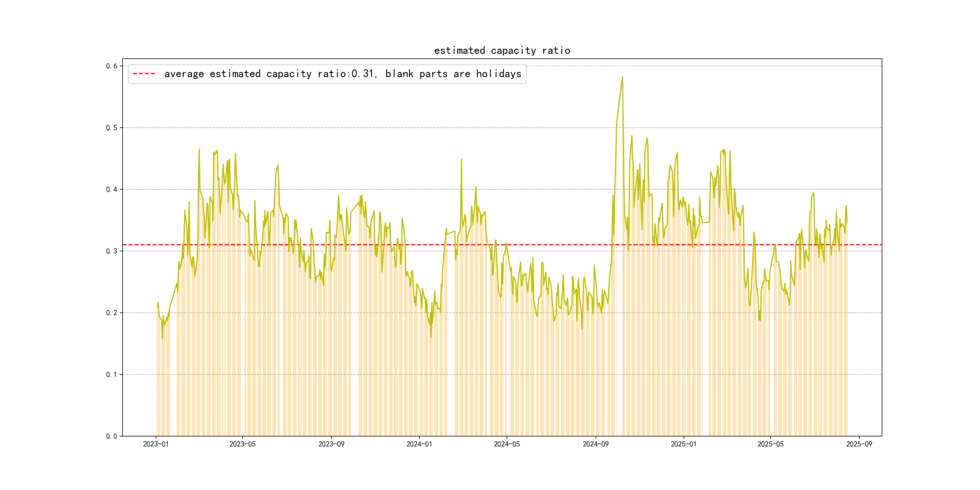Click the highest peak of the yellow line
Screen dimensions: 980x490
pyautogui.click(x=622, y=77)
